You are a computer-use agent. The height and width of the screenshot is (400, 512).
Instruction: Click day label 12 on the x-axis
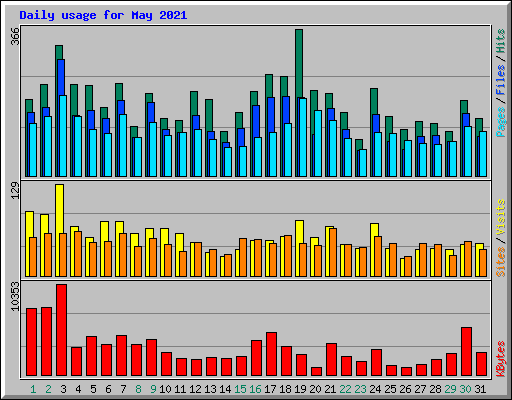(195, 389)
